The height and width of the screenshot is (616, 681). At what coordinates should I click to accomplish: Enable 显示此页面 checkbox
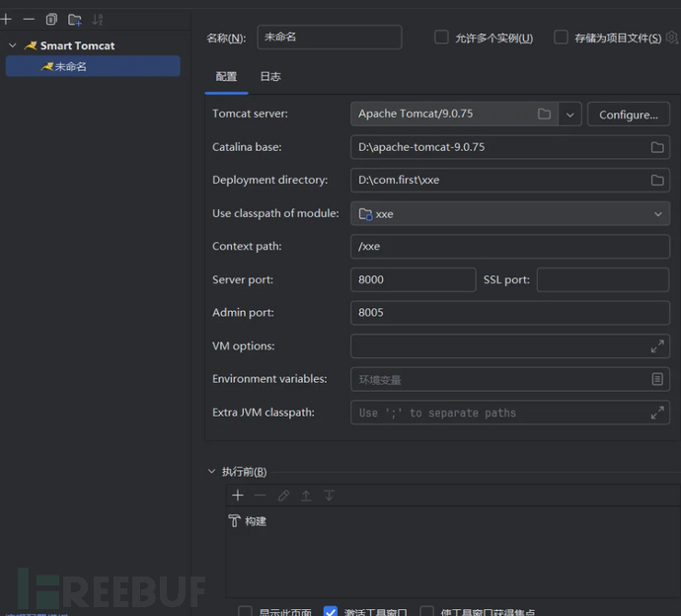point(245,612)
